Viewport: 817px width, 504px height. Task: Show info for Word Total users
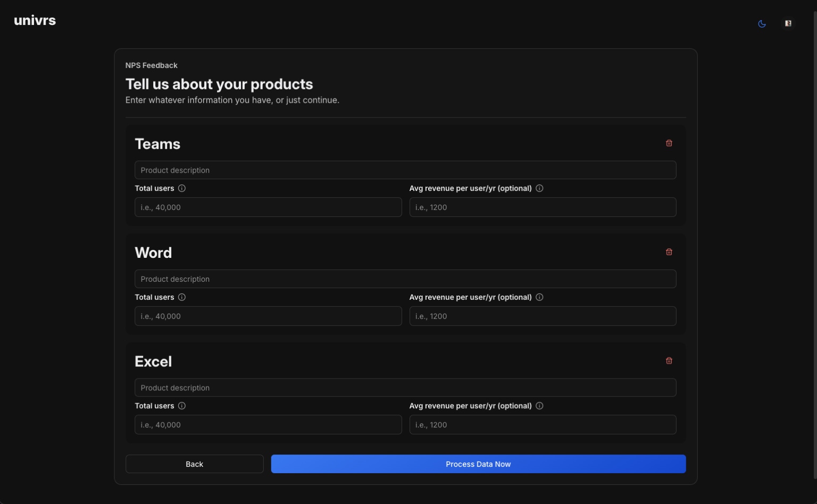tap(182, 297)
